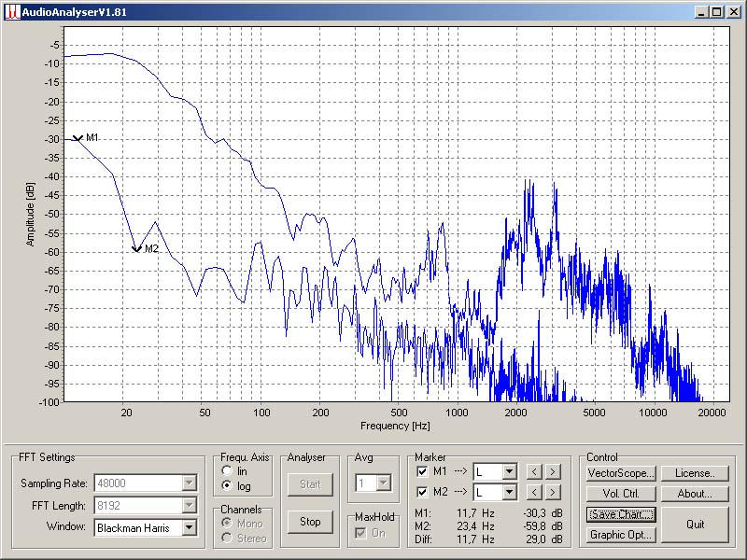Click the Frequency [Hz] axis label
Viewport: 747px width, 560px height.
click(395, 426)
